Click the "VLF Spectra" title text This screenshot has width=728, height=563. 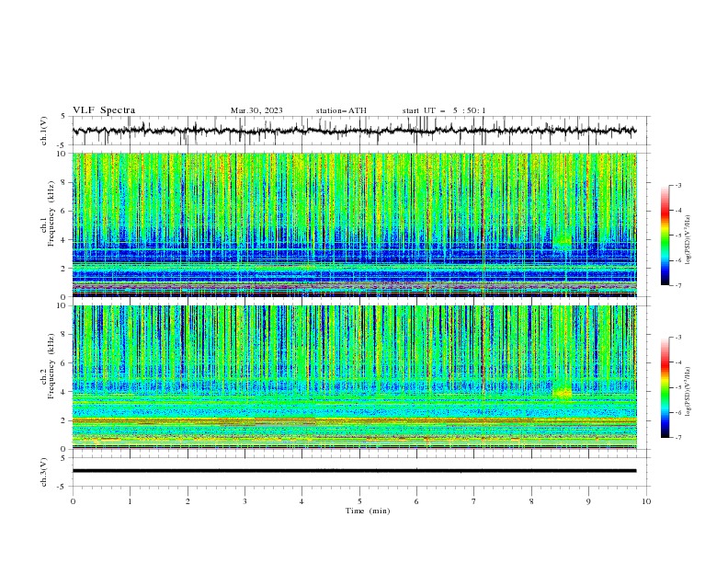[x=104, y=110]
